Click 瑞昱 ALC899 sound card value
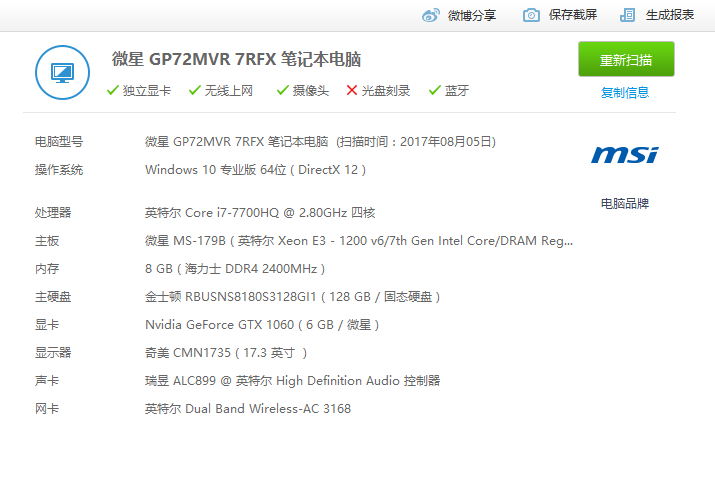 pyautogui.click(x=292, y=381)
